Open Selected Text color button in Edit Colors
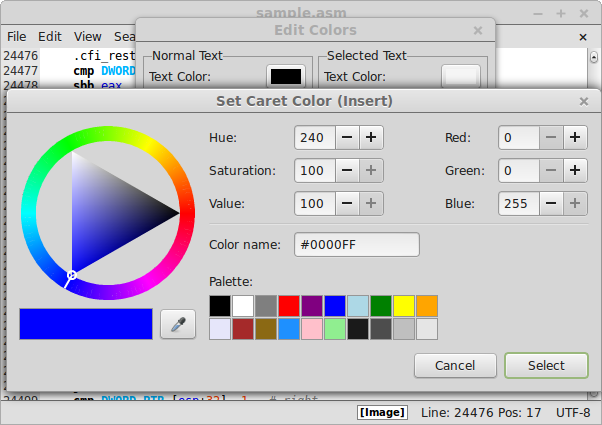The image size is (602, 425). click(x=461, y=76)
